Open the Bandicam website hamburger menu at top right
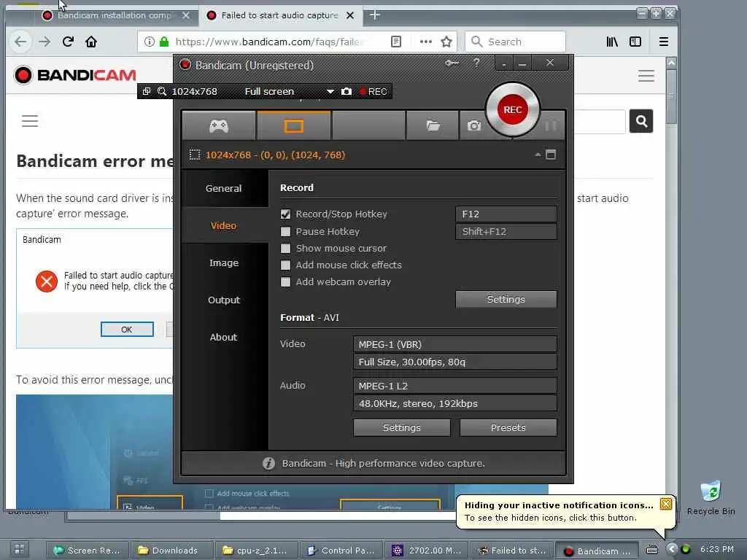The image size is (747, 560). pyautogui.click(x=646, y=76)
